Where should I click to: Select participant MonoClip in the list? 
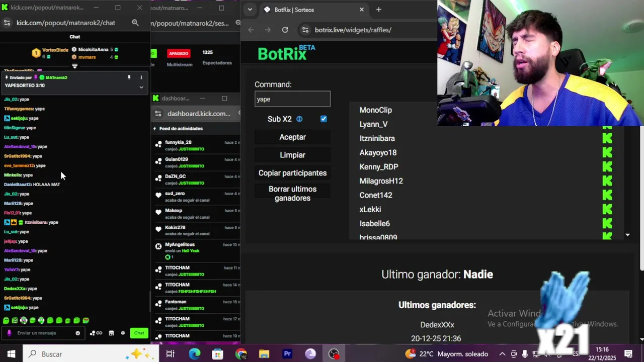coord(375,110)
